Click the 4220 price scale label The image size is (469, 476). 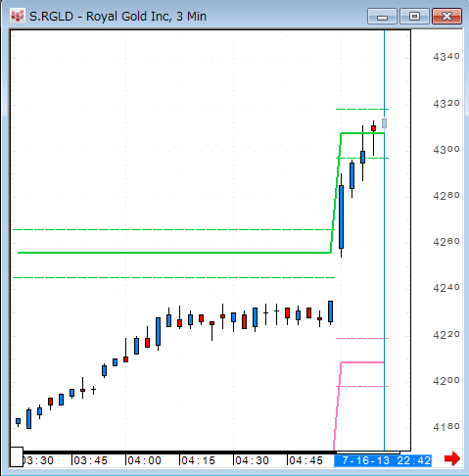[446, 335]
